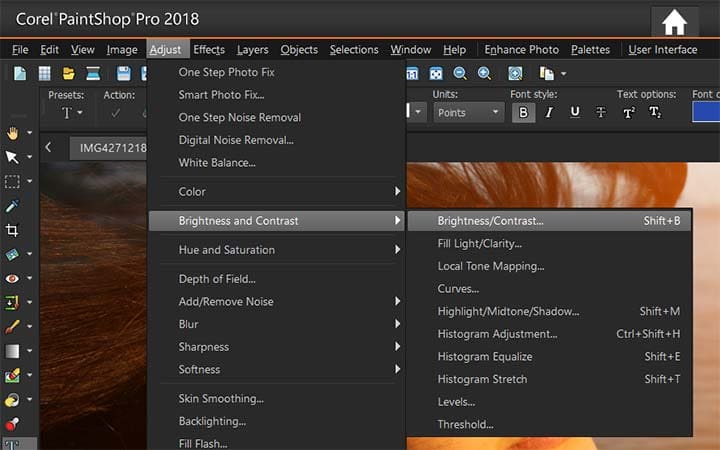Select the Paint Brush tool
The width and height of the screenshot is (720, 450).
[x=12, y=326]
